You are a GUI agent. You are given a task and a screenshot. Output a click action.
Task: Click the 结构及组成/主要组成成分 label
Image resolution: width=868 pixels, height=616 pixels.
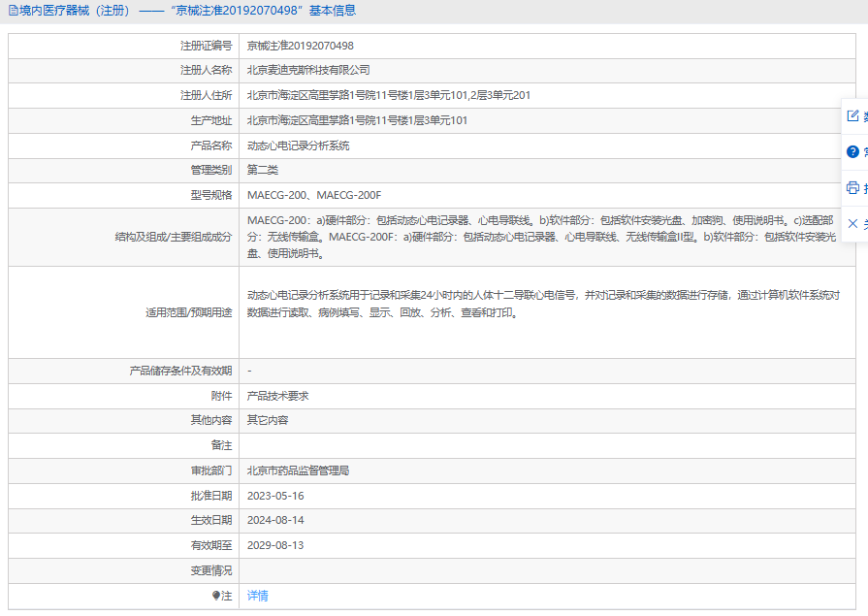[174, 237]
